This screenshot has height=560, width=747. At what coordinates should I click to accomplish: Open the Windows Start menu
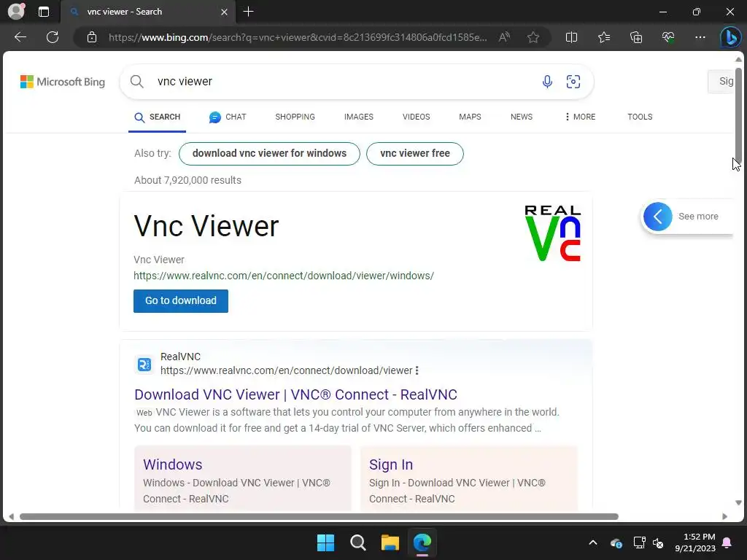point(326,542)
